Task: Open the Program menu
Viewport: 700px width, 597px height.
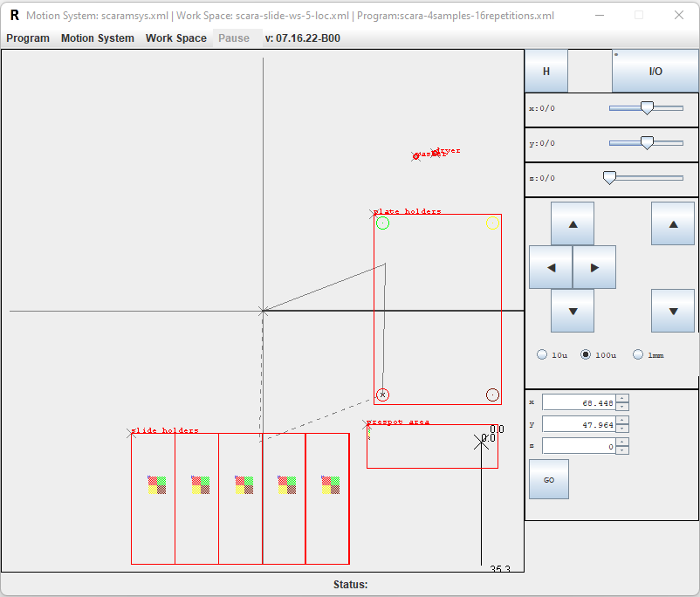Action: click(x=28, y=38)
